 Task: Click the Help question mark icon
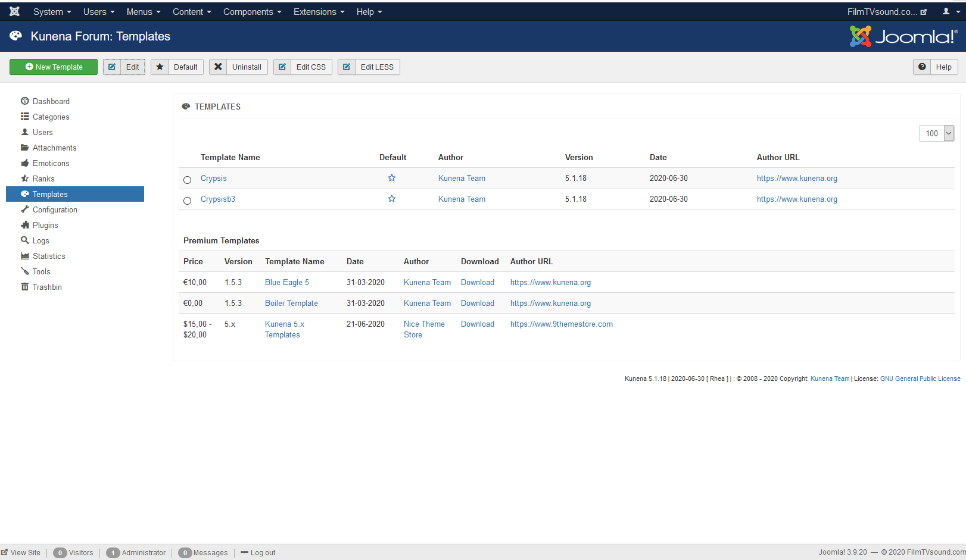[x=922, y=67]
